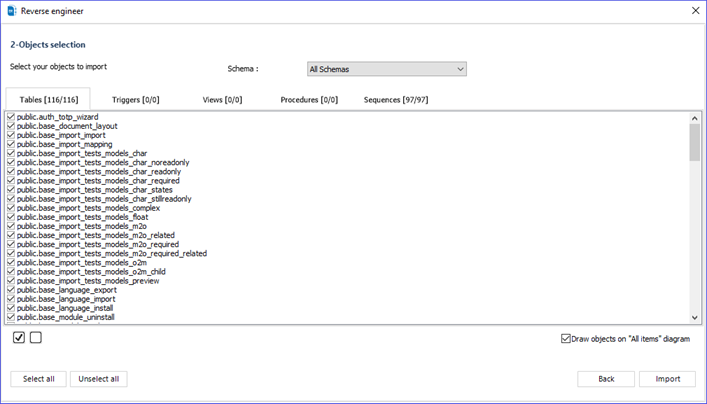Select row public.base_import_tests_models_char_noreadonly
The height and width of the screenshot is (404, 707).
(x=103, y=162)
